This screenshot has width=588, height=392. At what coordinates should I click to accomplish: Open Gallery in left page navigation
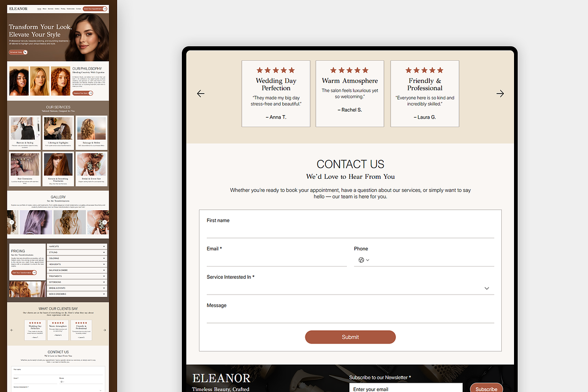pos(57,9)
